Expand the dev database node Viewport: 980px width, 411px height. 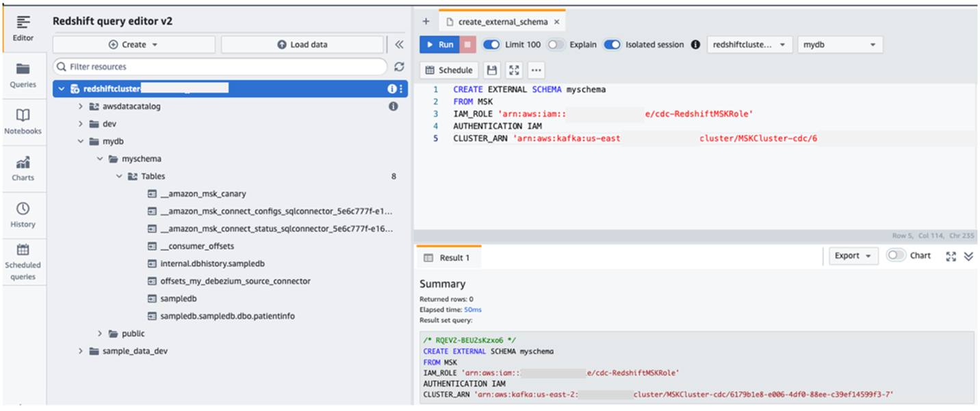(80, 124)
